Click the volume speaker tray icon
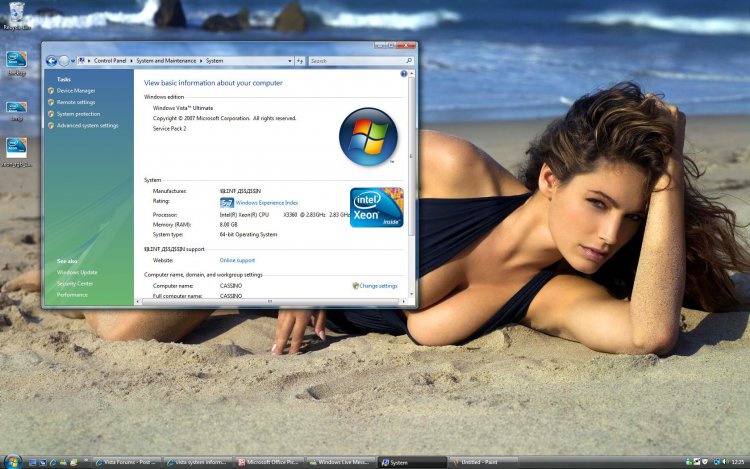The image size is (750, 469). pyautogui.click(x=725, y=462)
